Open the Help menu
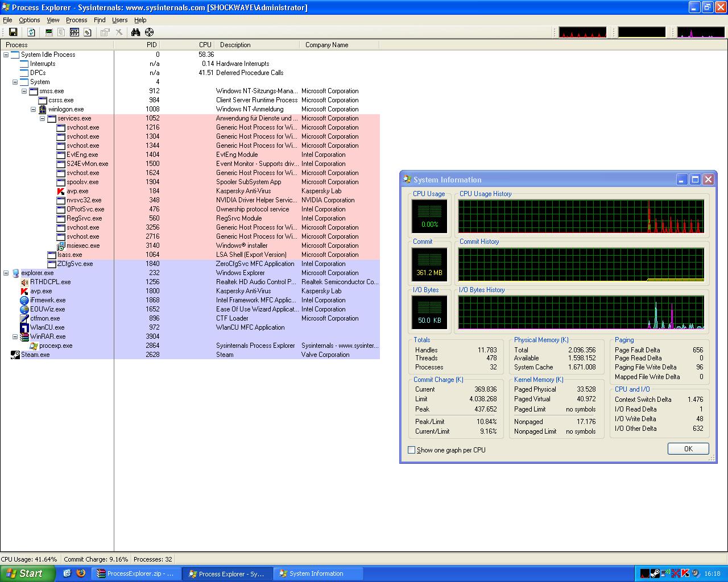The height and width of the screenshot is (582, 728). (140, 20)
